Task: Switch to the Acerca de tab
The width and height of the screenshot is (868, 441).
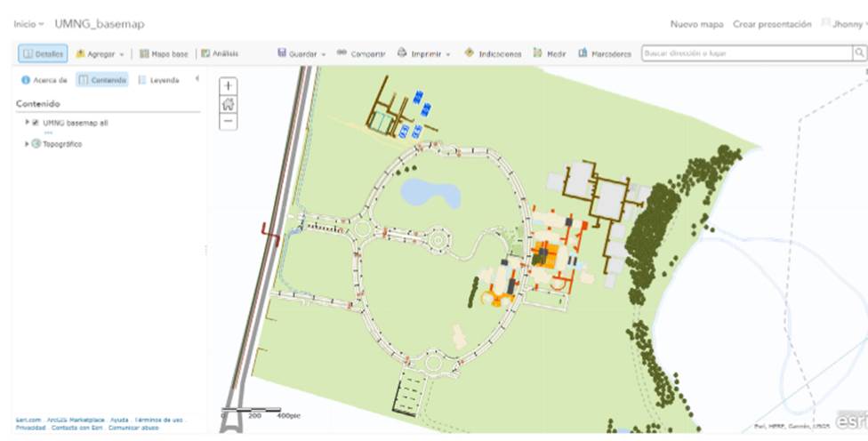Action: [x=44, y=80]
